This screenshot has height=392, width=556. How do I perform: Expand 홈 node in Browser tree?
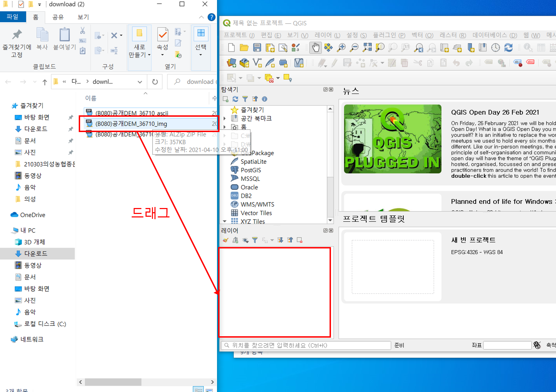tap(225, 127)
